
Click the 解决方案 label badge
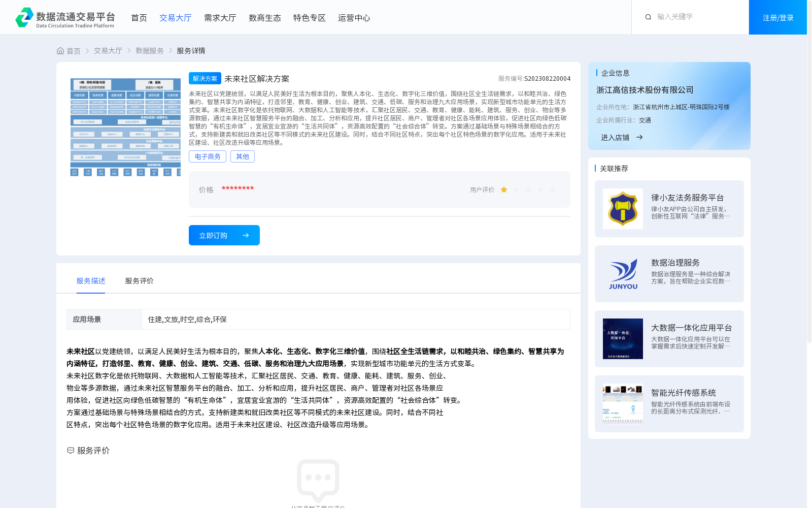tap(205, 78)
